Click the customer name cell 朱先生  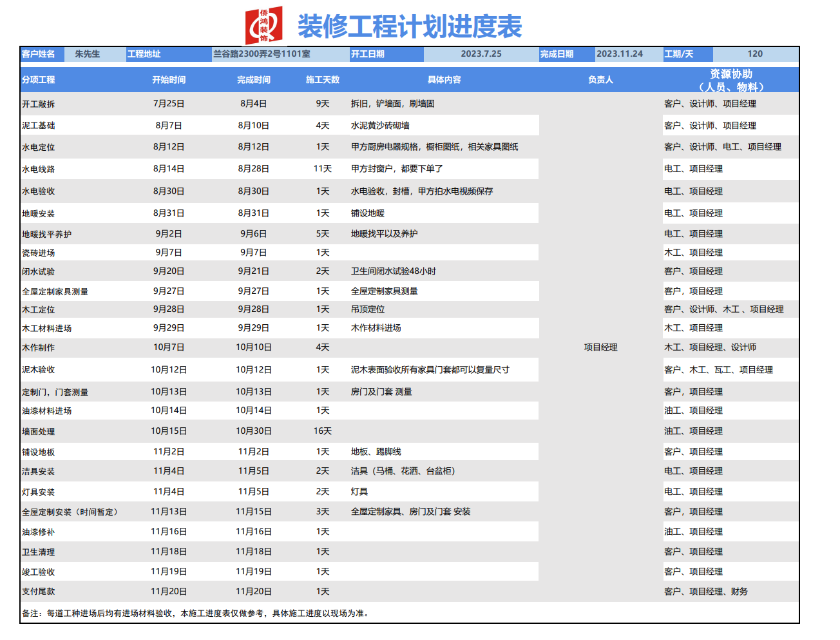[88, 54]
